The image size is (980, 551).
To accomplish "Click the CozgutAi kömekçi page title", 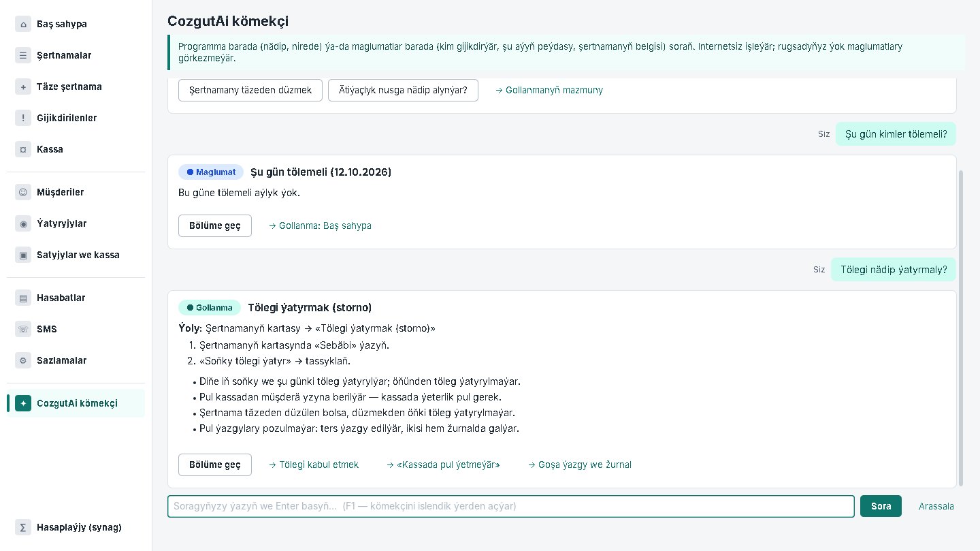I will (228, 21).
